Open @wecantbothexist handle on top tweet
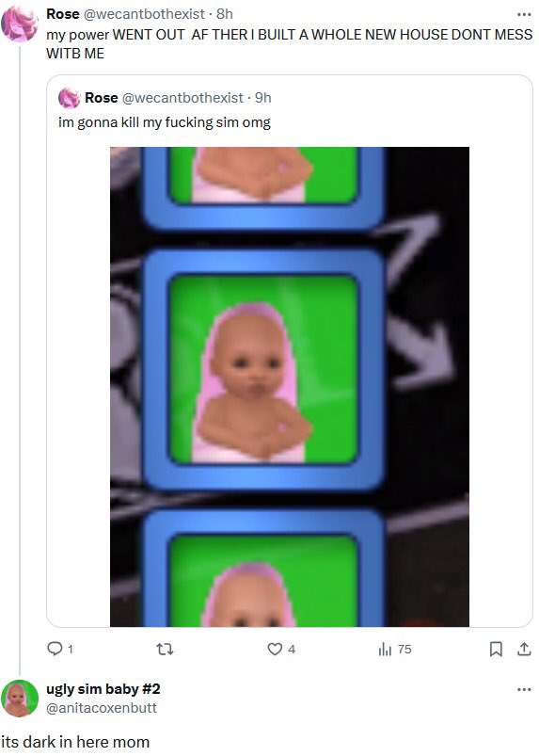Image resolution: width=539 pixels, height=756 pixels. pyautogui.click(x=145, y=14)
